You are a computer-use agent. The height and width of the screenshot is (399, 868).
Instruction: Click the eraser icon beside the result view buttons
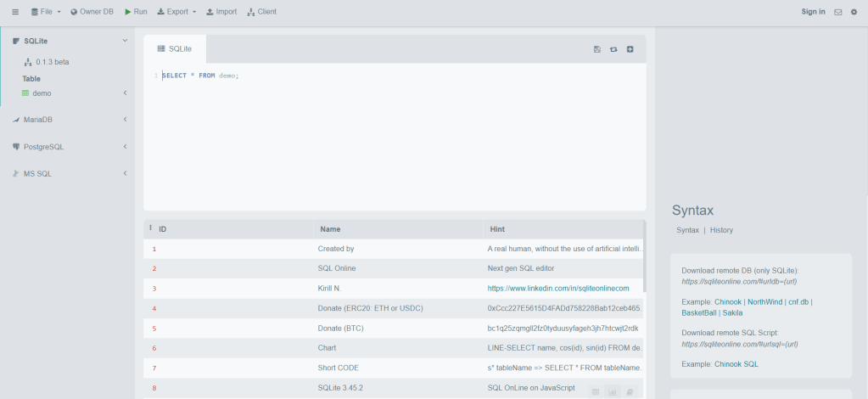[x=629, y=391]
